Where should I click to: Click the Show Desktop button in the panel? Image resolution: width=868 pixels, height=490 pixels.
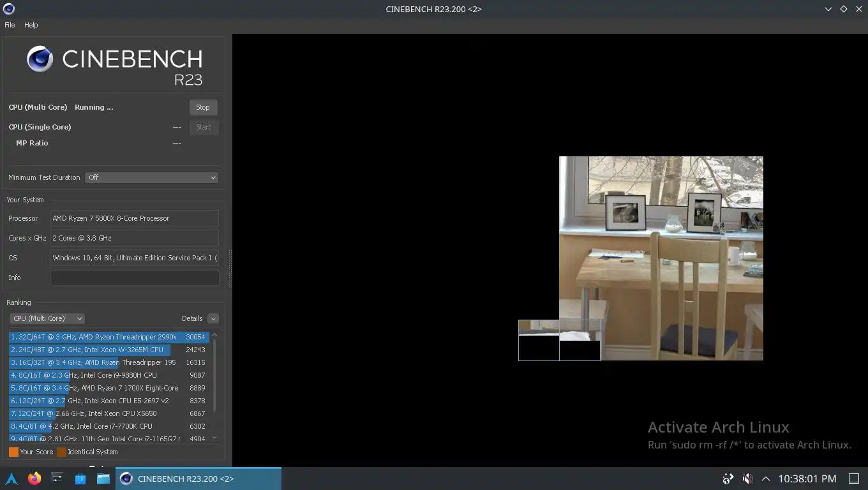coord(853,479)
